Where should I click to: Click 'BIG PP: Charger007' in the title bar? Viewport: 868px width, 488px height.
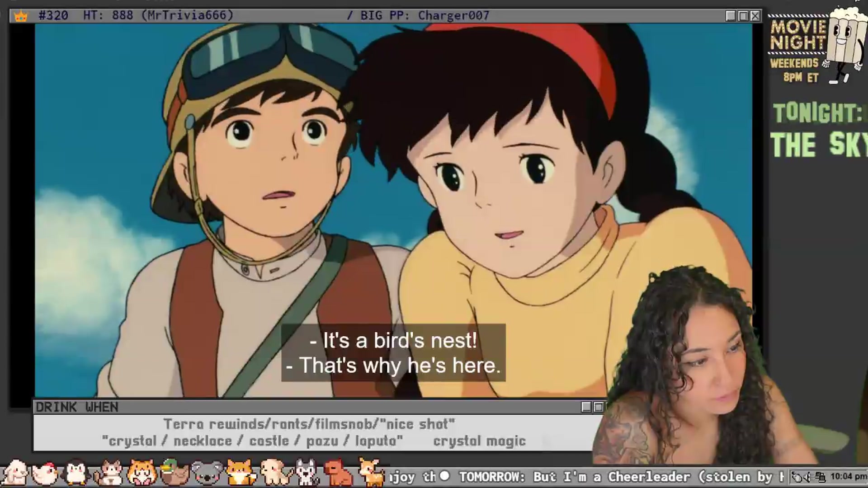pyautogui.click(x=425, y=16)
